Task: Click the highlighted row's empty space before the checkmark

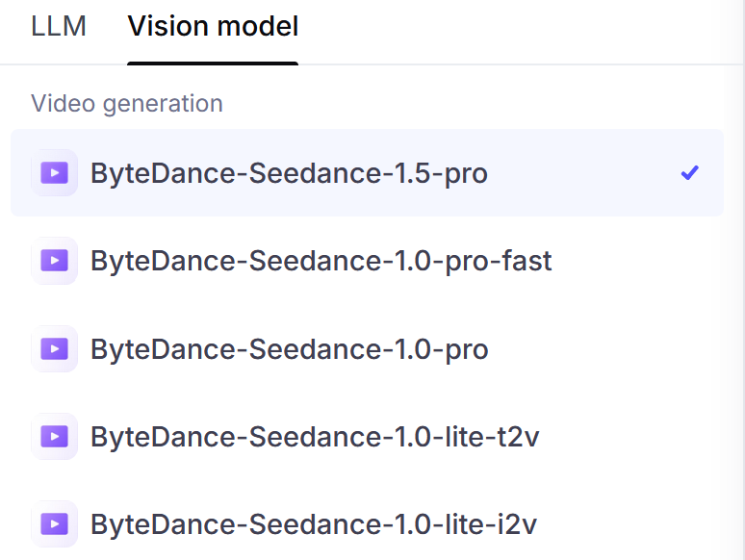Action: coord(587,173)
